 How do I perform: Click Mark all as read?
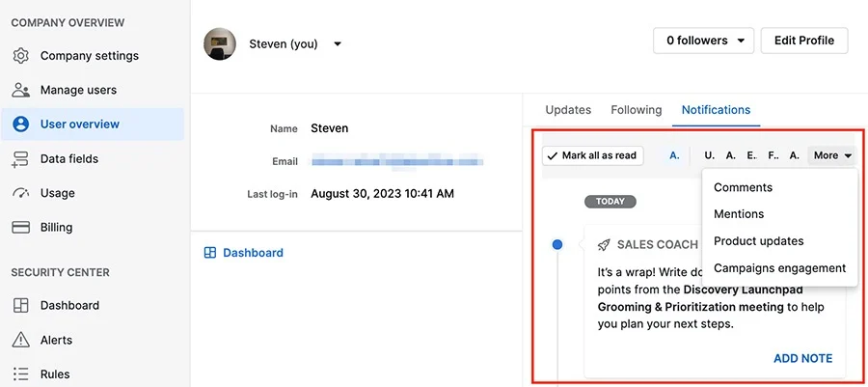[593, 156]
